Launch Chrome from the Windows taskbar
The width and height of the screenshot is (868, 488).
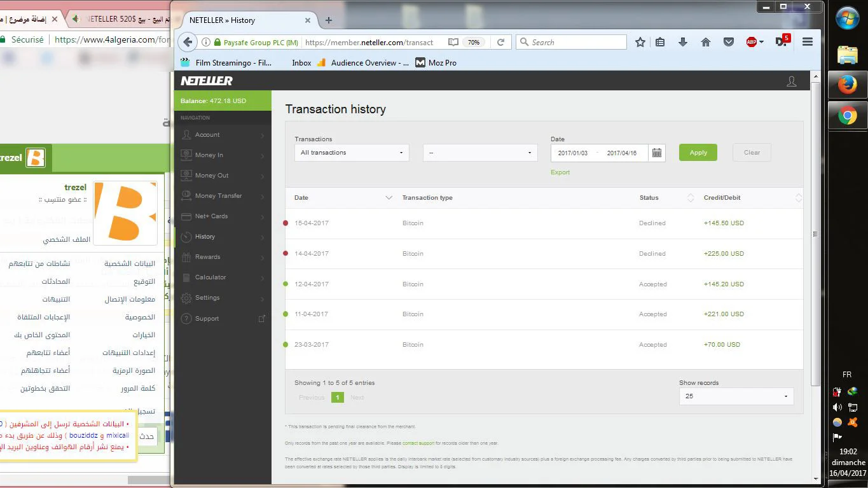pos(847,116)
